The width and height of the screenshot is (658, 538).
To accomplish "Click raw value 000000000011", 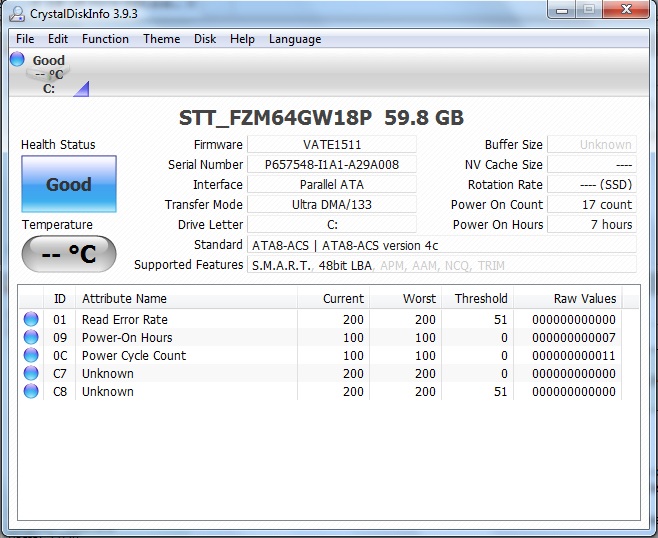I will click(x=574, y=355).
